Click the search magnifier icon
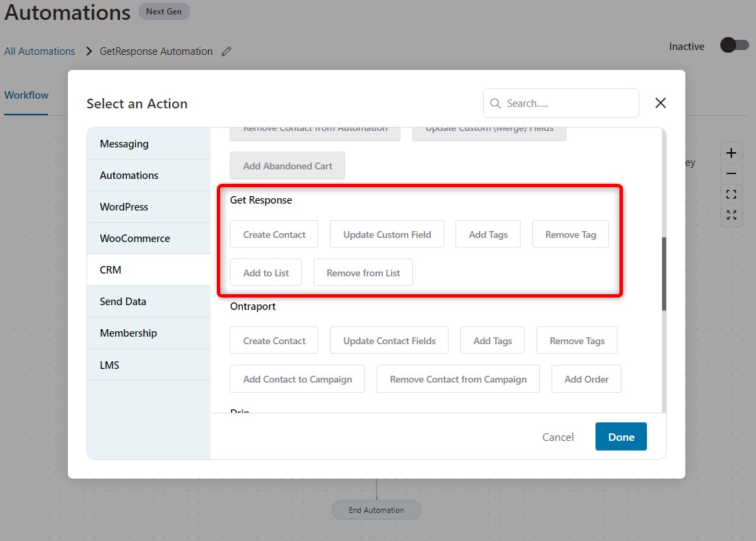The image size is (756, 541). click(495, 103)
